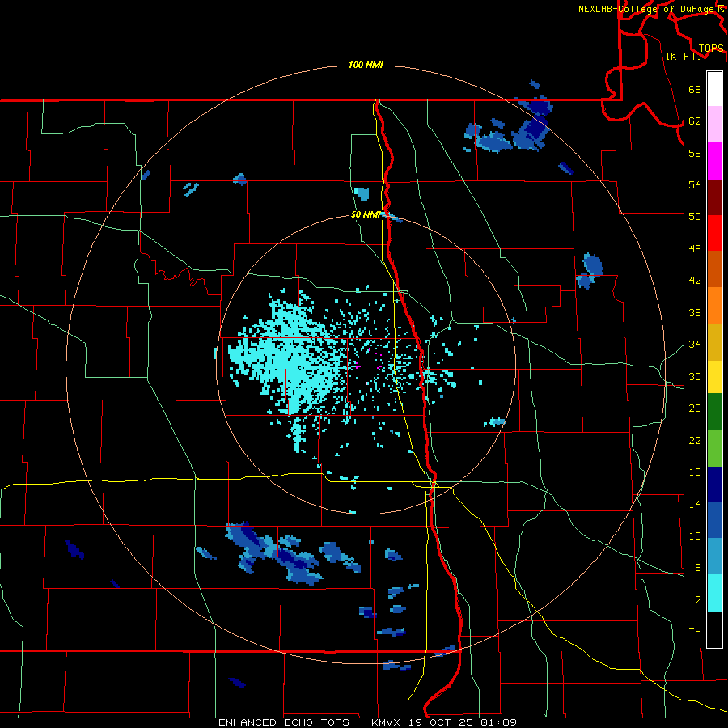Click the "66" scale value
728x728 pixels.
tap(695, 89)
